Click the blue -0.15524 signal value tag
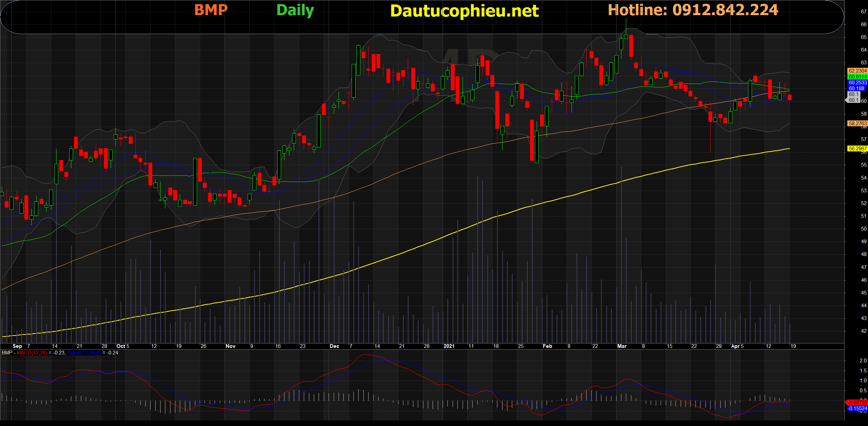The width and height of the screenshot is (868, 426). point(857,408)
